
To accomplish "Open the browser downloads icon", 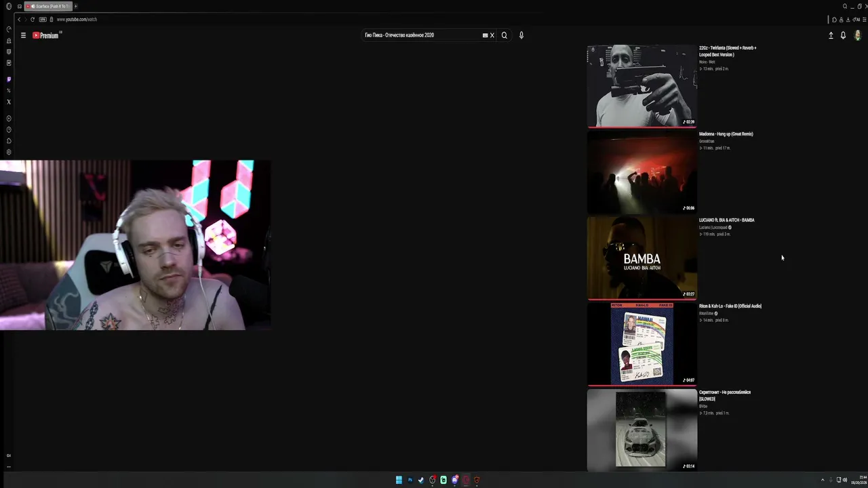I will (847, 20).
